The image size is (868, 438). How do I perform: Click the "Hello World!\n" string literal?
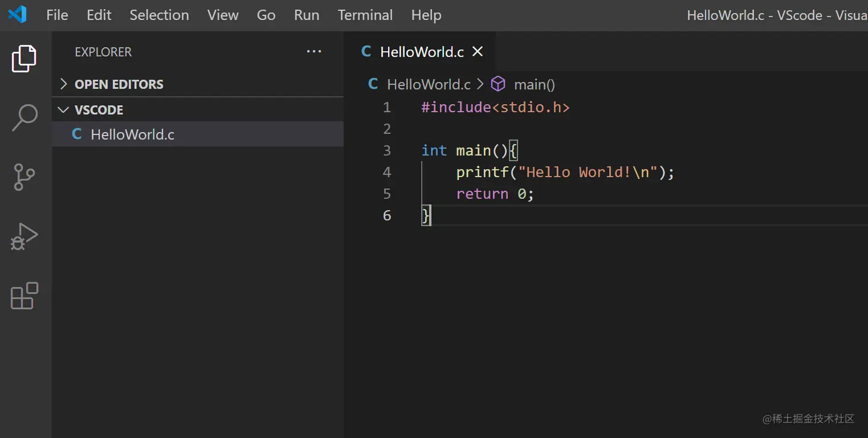[587, 172]
